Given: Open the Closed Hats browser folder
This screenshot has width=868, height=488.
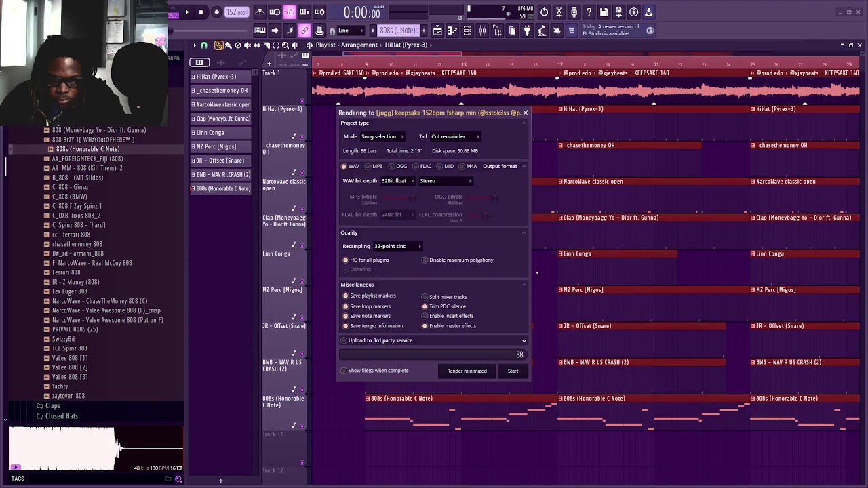Looking at the screenshot, I should pos(61,416).
